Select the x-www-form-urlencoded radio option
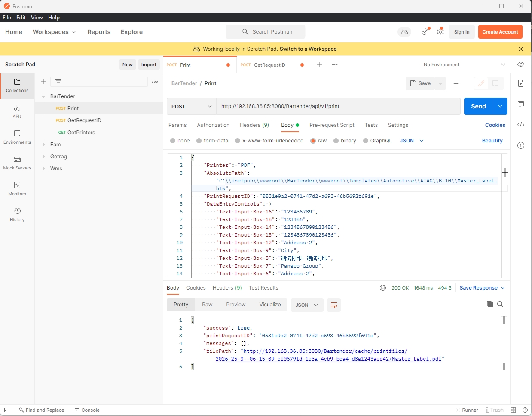532x416 pixels. pyautogui.click(x=238, y=141)
